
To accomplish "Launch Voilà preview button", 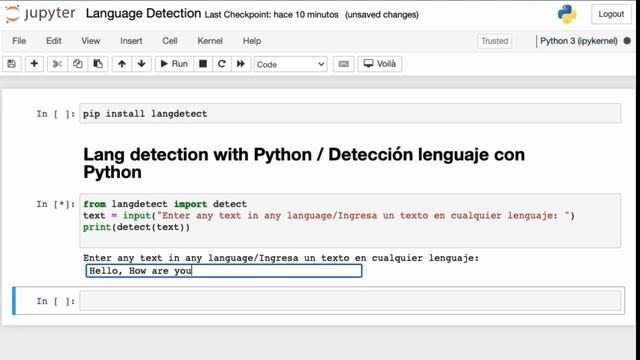I will [380, 64].
